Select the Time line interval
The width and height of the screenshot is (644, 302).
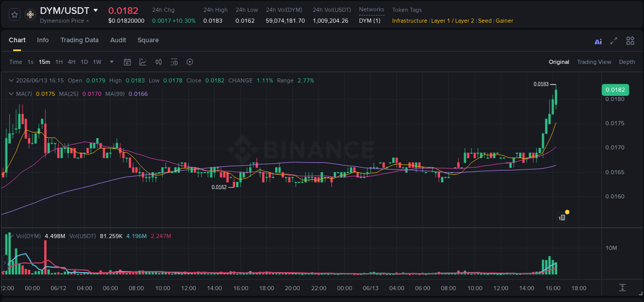15,62
